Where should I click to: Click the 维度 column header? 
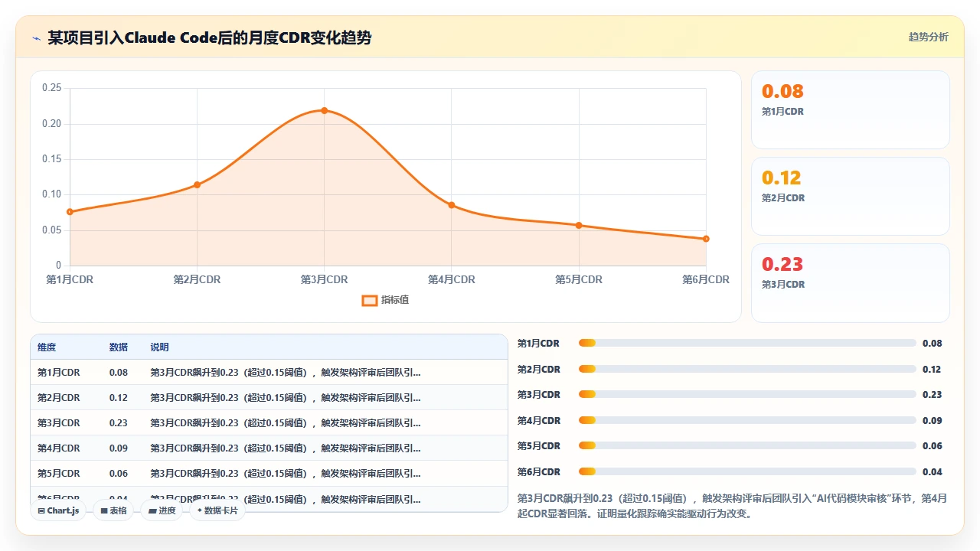click(47, 347)
